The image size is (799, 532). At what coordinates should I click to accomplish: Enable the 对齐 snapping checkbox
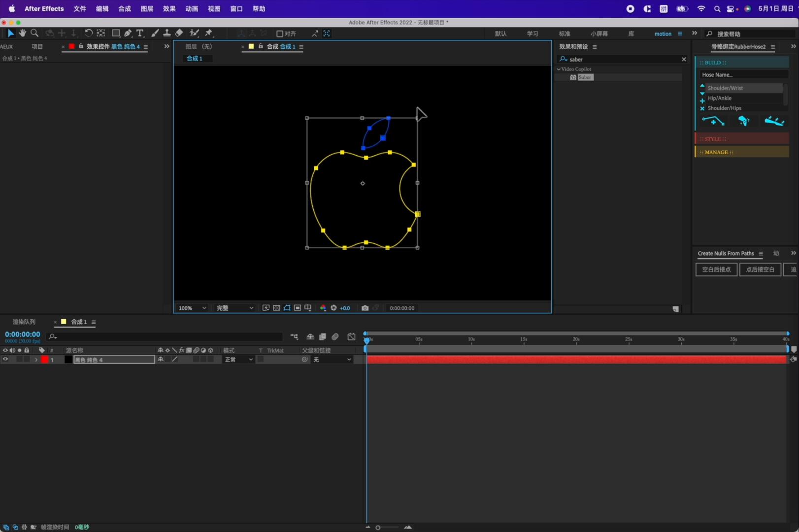coord(279,33)
